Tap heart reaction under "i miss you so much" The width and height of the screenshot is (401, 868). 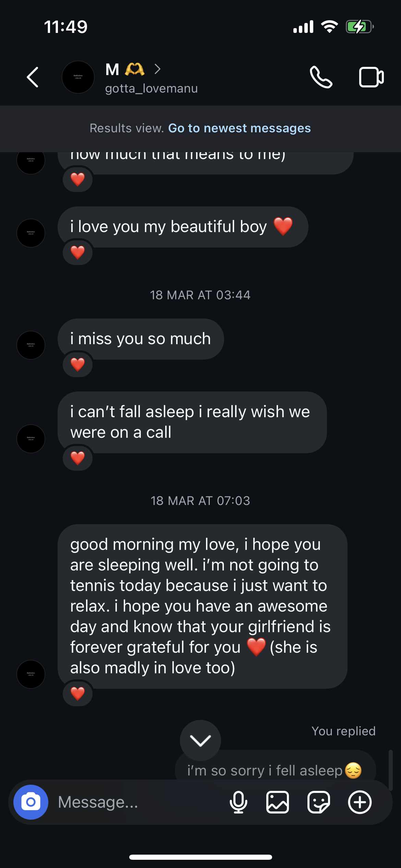[77, 364]
